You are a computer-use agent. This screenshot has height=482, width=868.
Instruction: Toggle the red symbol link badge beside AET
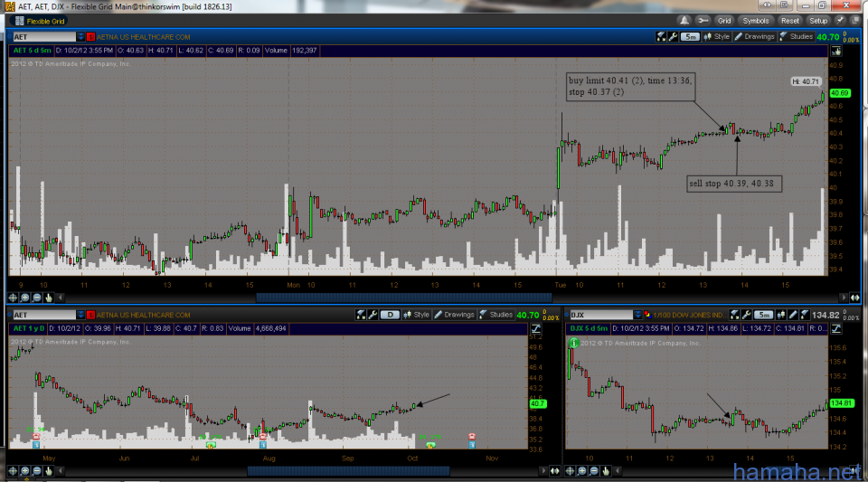point(90,37)
